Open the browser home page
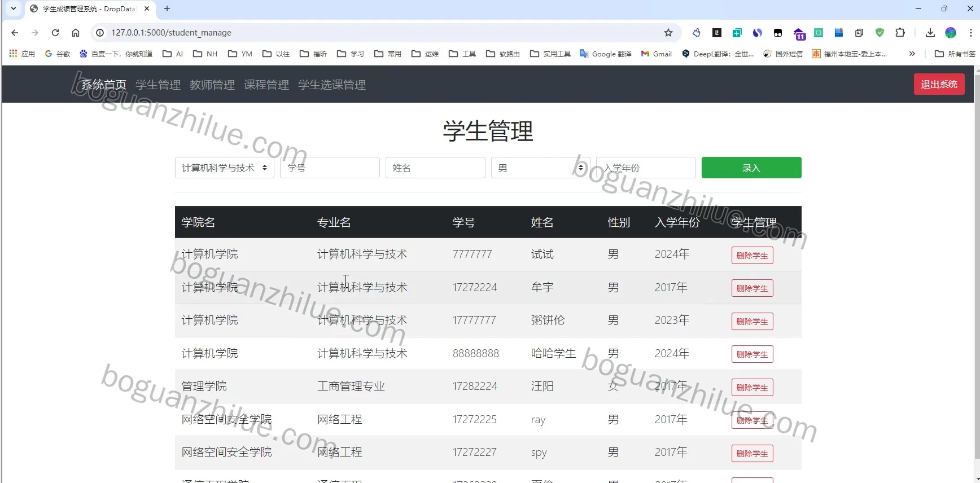 pos(76,33)
